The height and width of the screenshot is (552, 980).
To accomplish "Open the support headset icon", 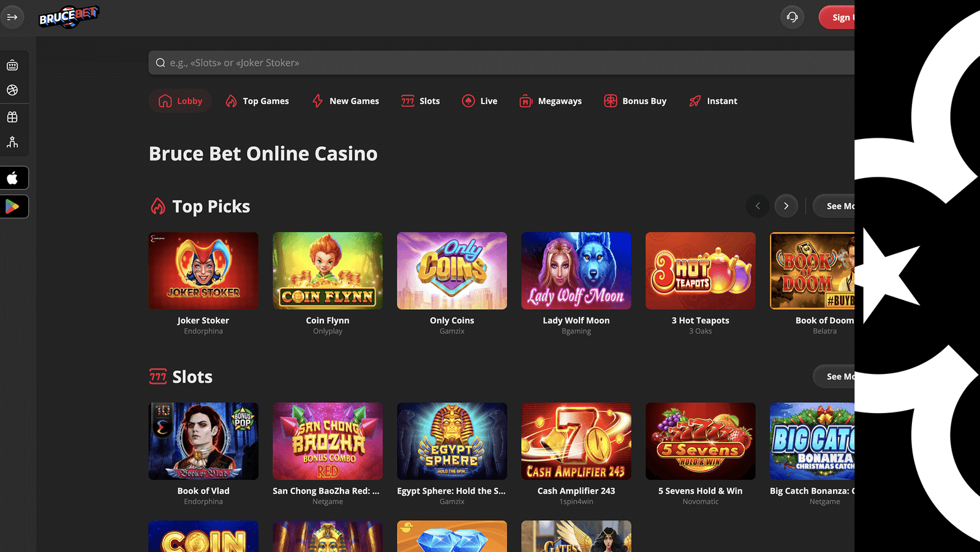I will pyautogui.click(x=792, y=17).
